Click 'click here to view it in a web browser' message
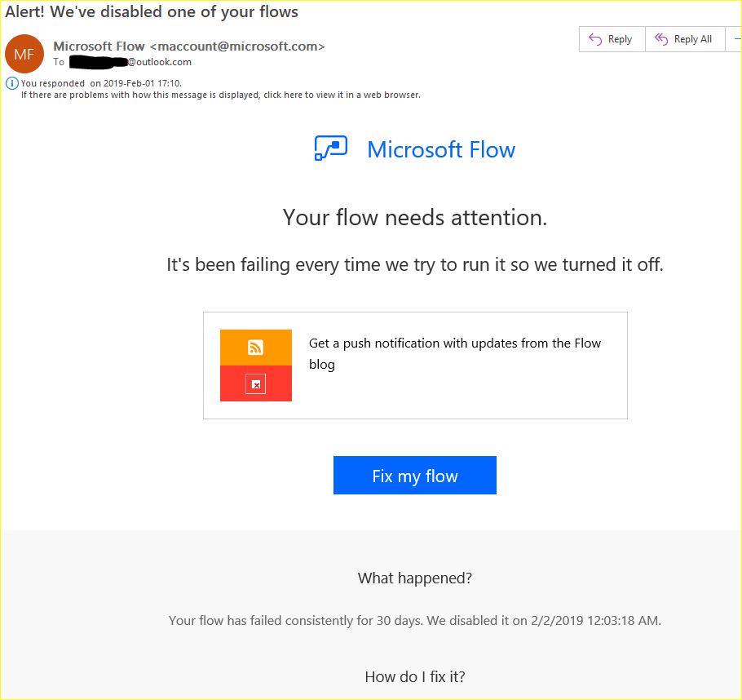The width and height of the screenshot is (742, 700). coord(220,95)
